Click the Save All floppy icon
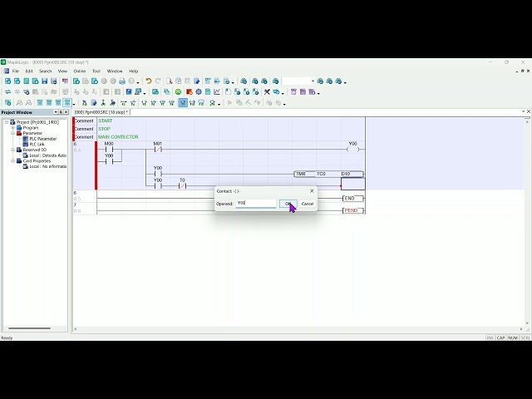Screen dimensions: 532x399 [x=53, y=81]
